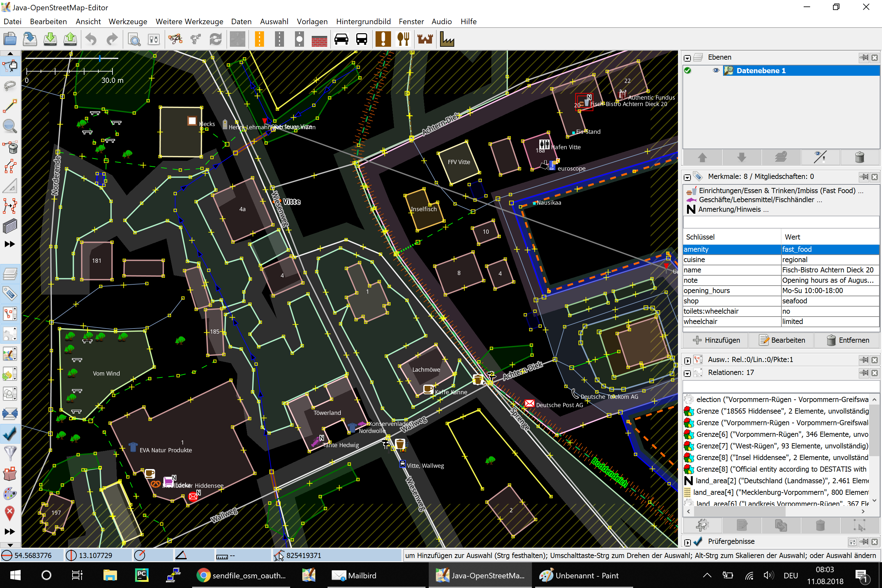Select the zoom magnifier tool in sidebar
The width and height of the screenshot is (882, 588).
tap(10, 126)
